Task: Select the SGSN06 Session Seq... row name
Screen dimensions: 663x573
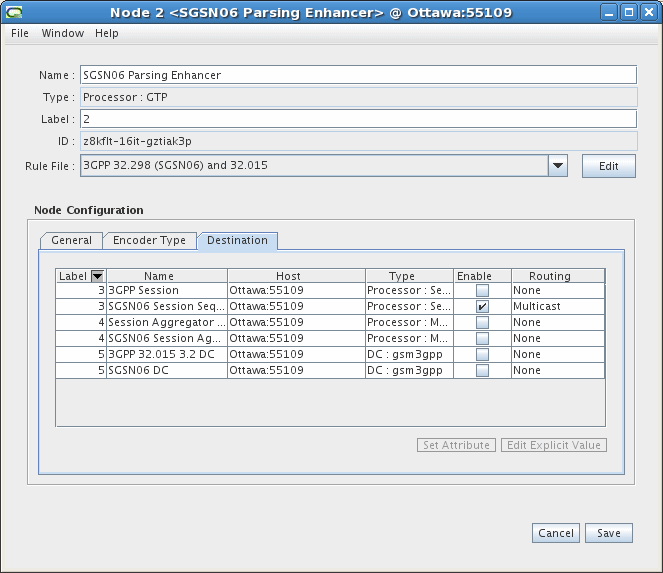Action: 167,307
